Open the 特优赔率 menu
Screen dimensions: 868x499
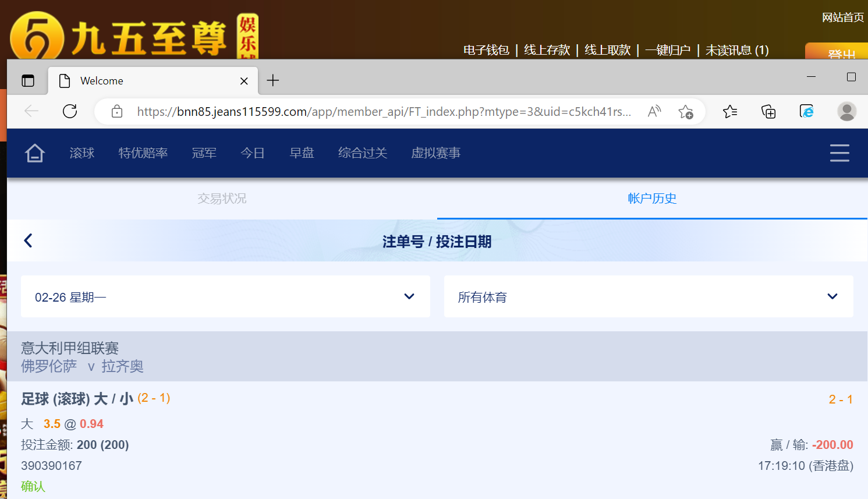143,153
